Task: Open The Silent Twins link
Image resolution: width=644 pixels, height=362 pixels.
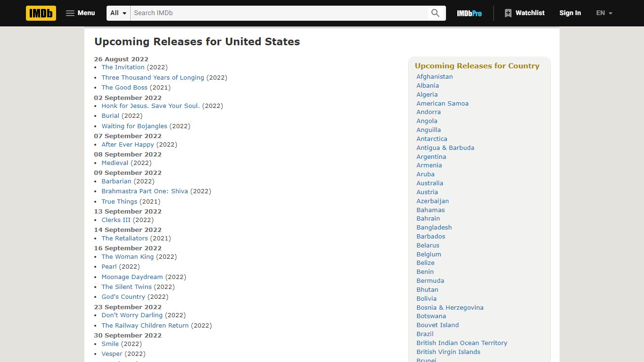Action: [x=126, y=287]
